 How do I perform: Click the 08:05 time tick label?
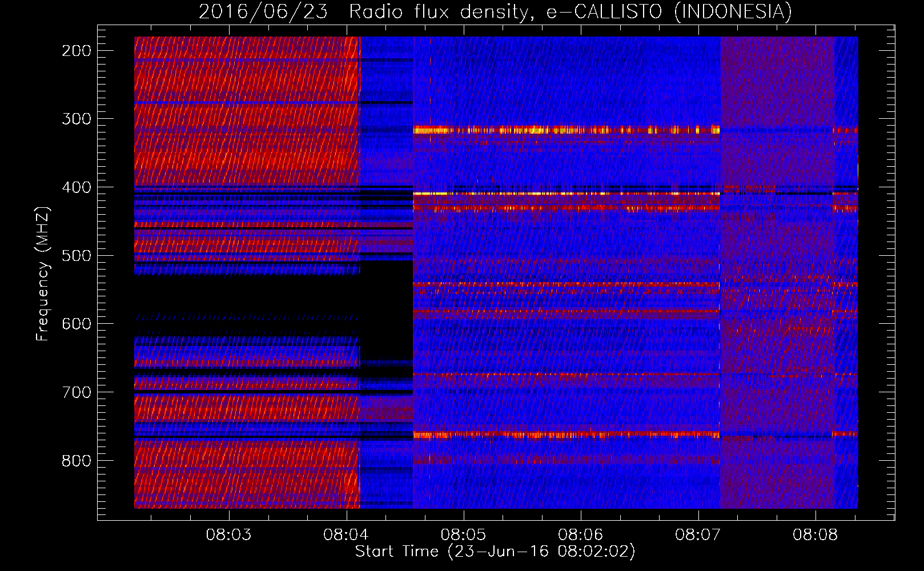click(464, 535)
